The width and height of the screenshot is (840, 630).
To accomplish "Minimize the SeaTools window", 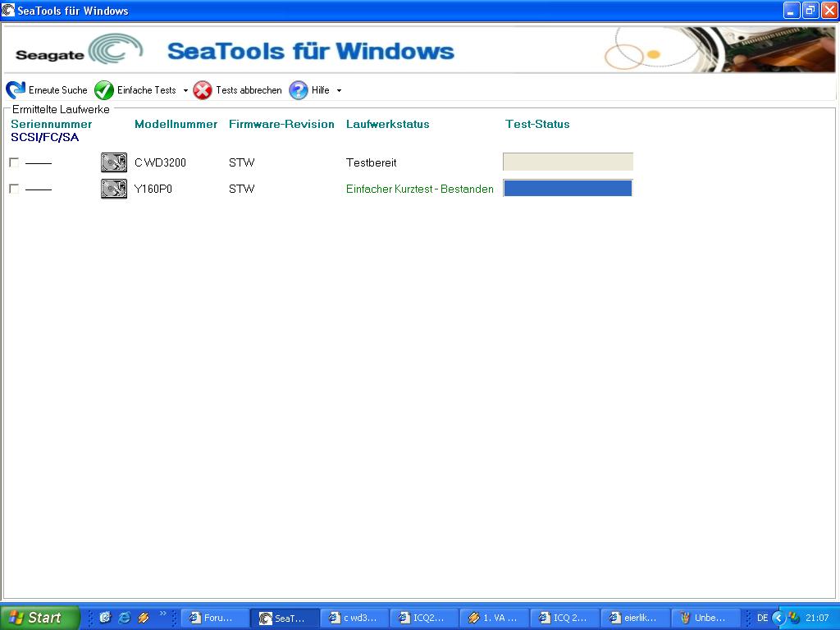I will [x=792, y=10].
